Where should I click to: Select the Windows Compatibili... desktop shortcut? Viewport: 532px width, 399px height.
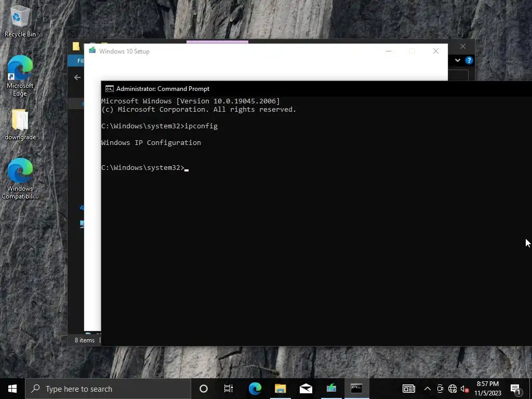click(x=20, y=179)
